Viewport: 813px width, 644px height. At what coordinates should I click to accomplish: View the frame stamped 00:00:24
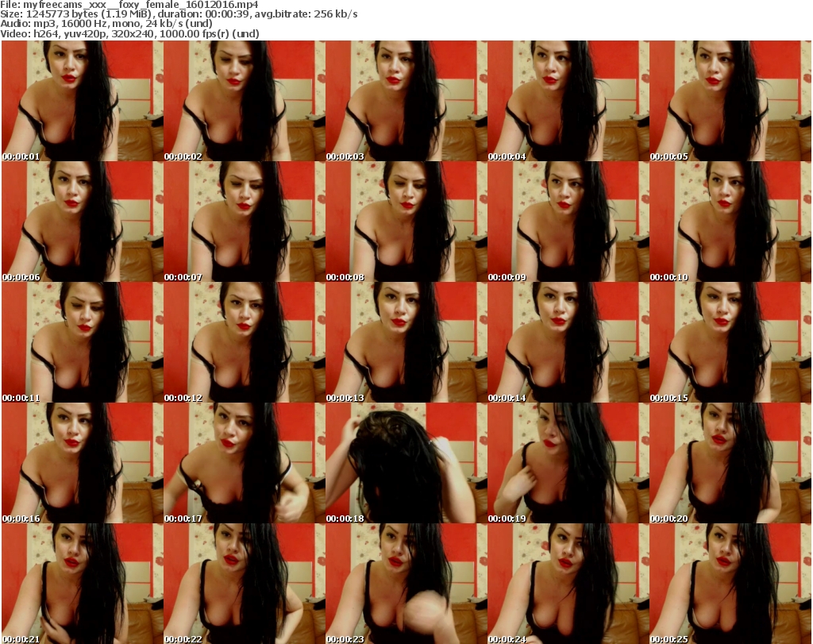(568, 584)
